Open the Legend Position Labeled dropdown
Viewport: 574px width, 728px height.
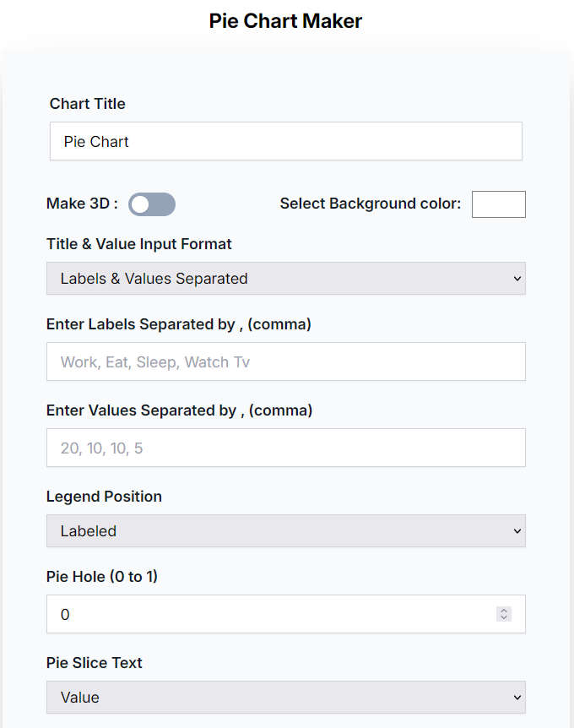pos(286,530)
